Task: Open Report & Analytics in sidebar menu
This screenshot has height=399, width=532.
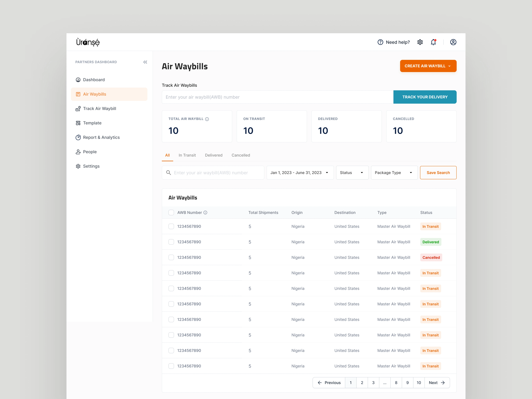Action: [109, 137]
